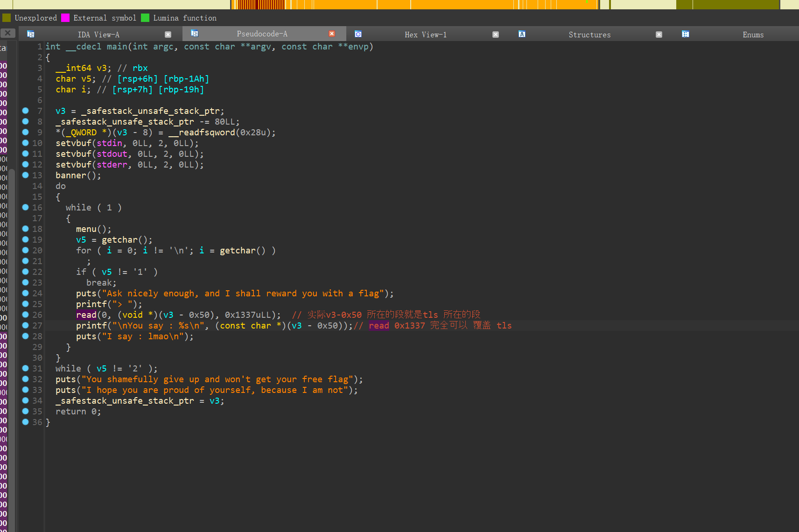Viewport: 799px width, 532px height.
Task: Click the Unexplored legend color swatch
Action: tap(7, 18)
